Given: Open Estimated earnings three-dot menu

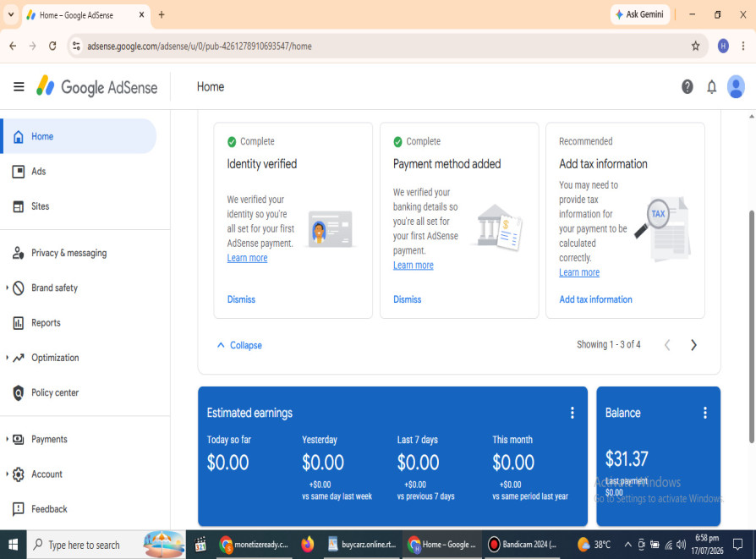Looking at the screenshot, I should (572, 413).
